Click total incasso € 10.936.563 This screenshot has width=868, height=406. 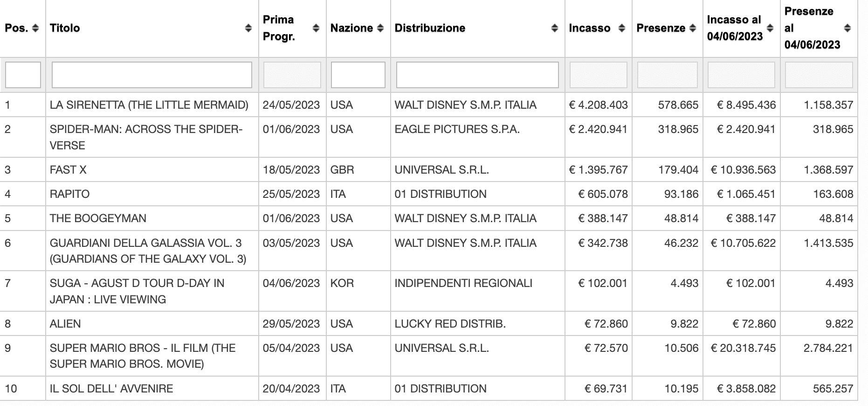click(743, 170)
